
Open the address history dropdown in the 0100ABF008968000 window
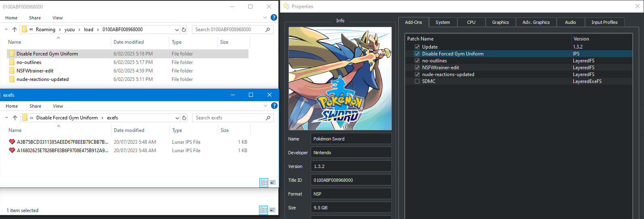pyautogui.click(x=177, y=30)
